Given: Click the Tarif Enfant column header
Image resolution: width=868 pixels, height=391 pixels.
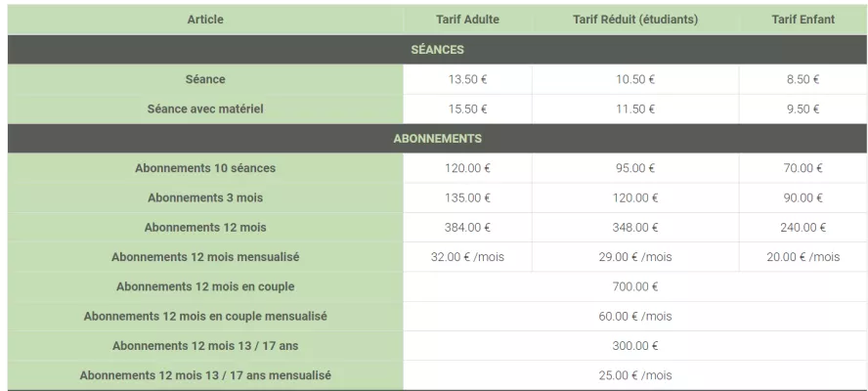Looking at the screenshot, I should (x=803, y=20).
